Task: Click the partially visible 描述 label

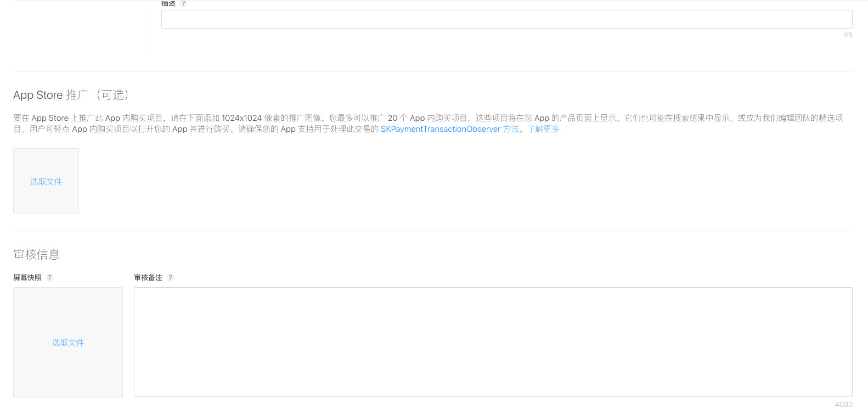Action: tap(168, 3)
